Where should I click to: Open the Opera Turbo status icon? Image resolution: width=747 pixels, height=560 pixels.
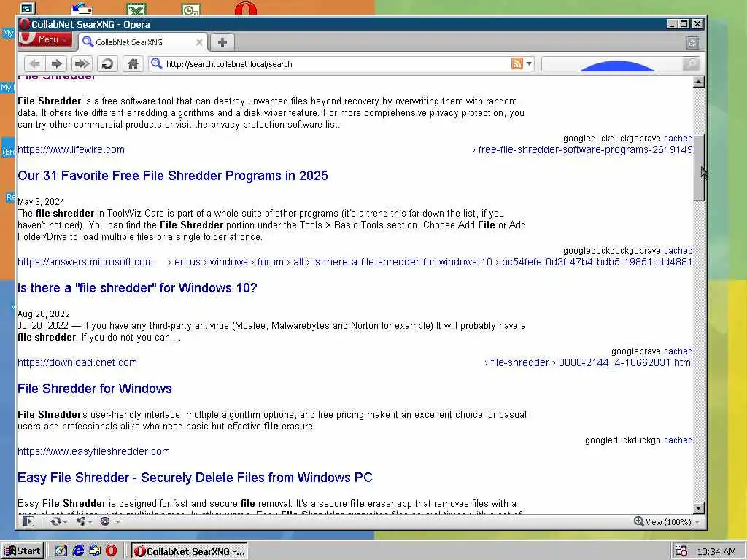click(105, 521)
